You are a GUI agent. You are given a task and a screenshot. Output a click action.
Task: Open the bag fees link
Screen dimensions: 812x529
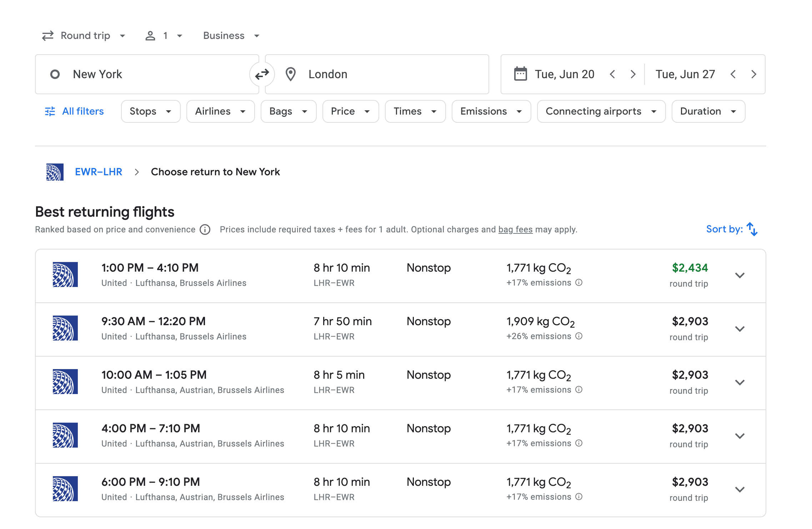(515, 230)
